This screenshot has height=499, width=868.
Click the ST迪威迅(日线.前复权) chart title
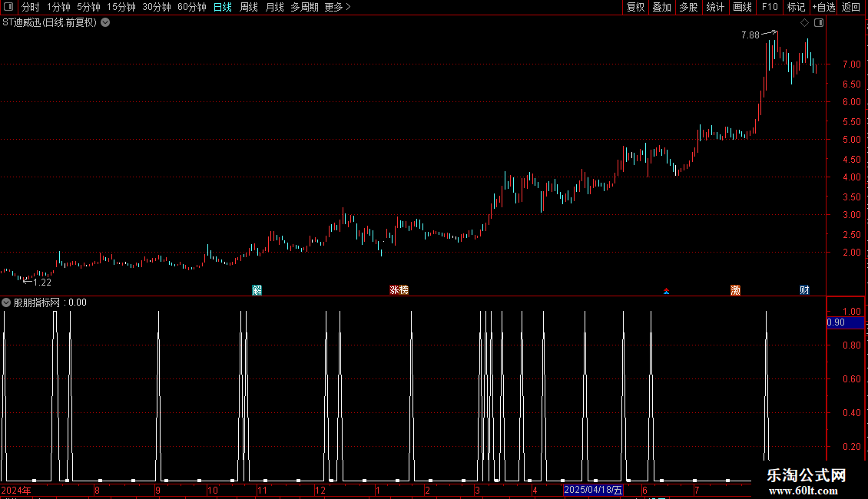49,23
